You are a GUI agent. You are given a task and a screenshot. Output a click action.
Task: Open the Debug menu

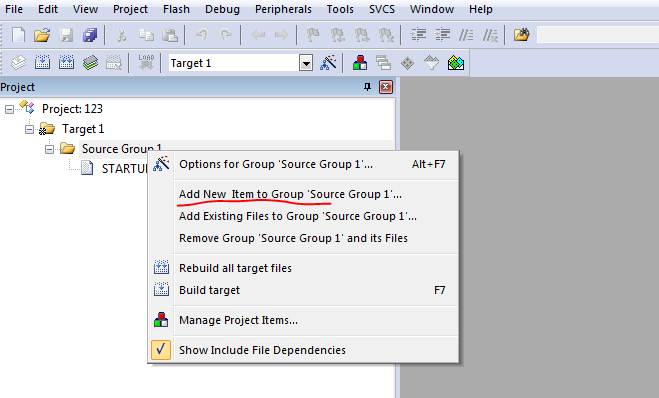tap(222, 9)
